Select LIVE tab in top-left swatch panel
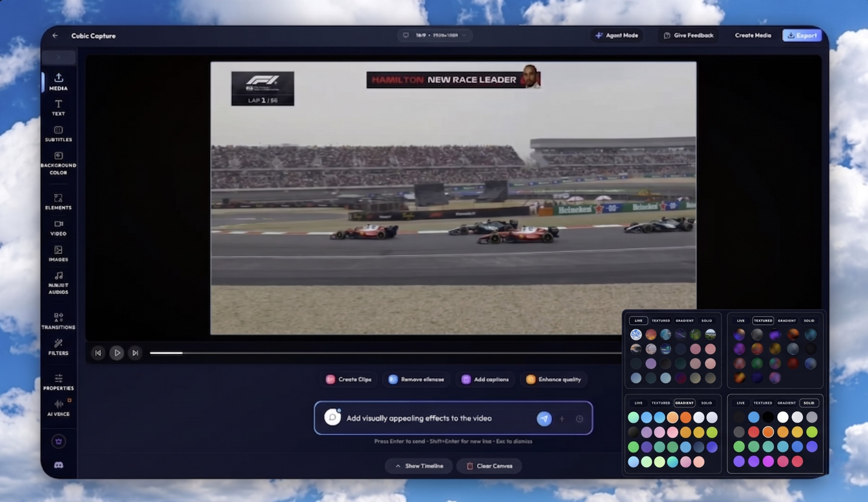868x502 pixels. 638,321
